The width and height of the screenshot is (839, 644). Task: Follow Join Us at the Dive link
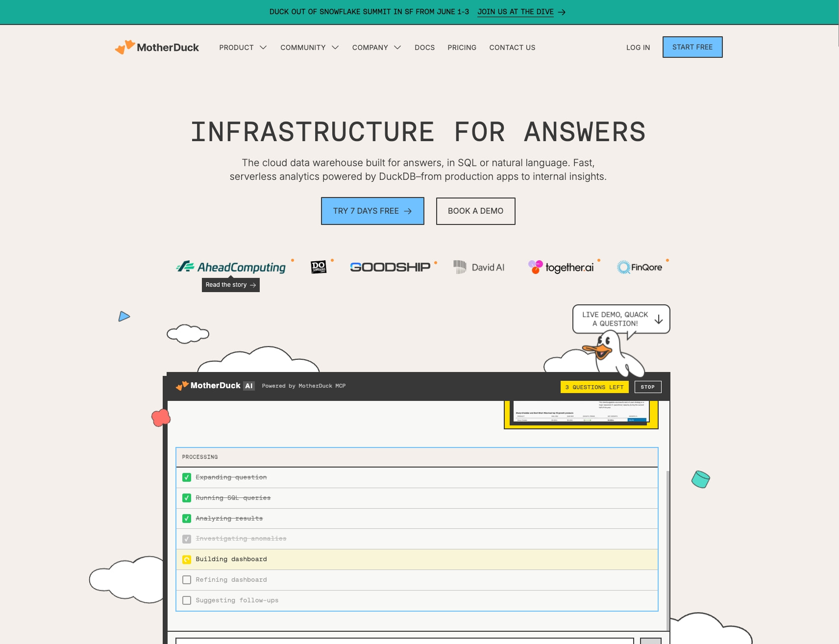[516, 12]
